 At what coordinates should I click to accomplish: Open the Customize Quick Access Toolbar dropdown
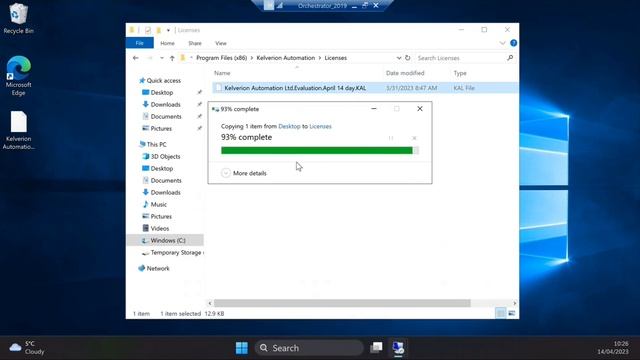168,30
